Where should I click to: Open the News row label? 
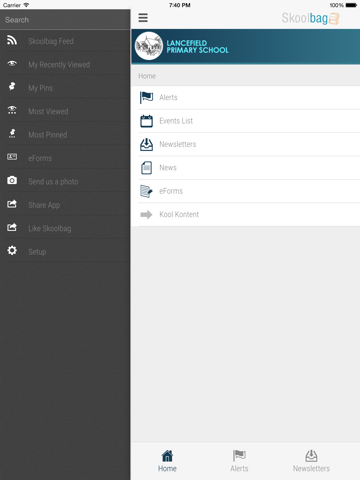(168, 167)
